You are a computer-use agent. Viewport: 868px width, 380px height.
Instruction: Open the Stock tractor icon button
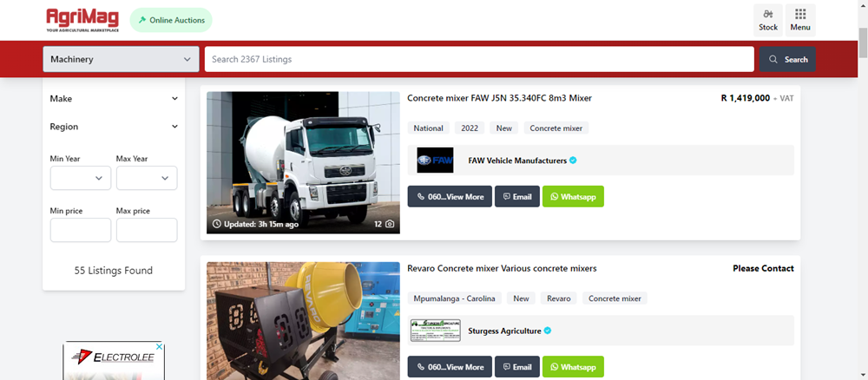[768, 21]
